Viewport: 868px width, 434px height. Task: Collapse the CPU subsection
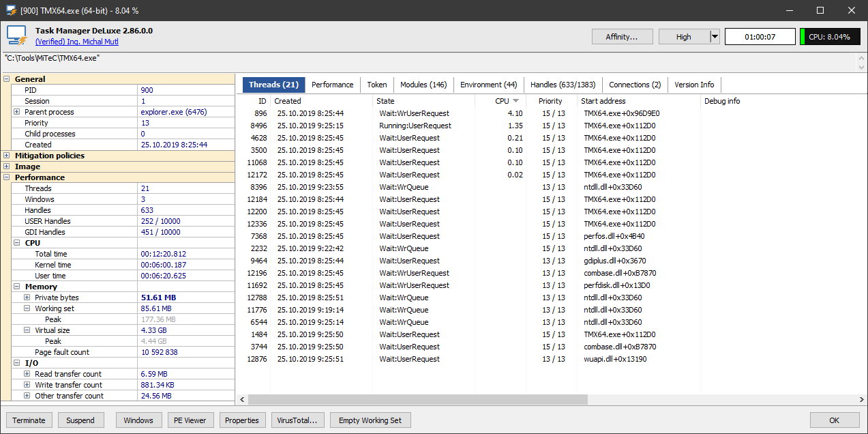pyautogui.click(x=16, y=243)
